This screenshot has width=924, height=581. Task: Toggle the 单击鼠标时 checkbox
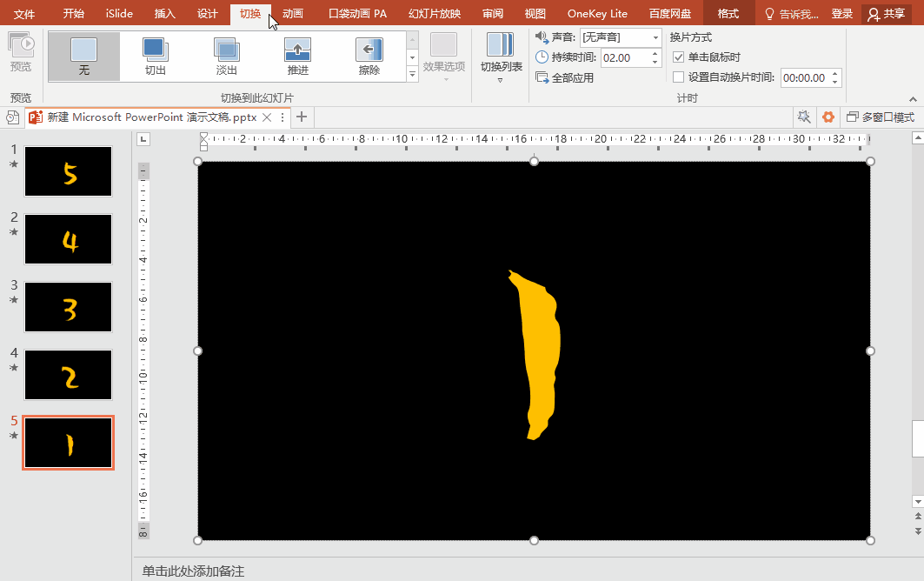tap(679, 57)
